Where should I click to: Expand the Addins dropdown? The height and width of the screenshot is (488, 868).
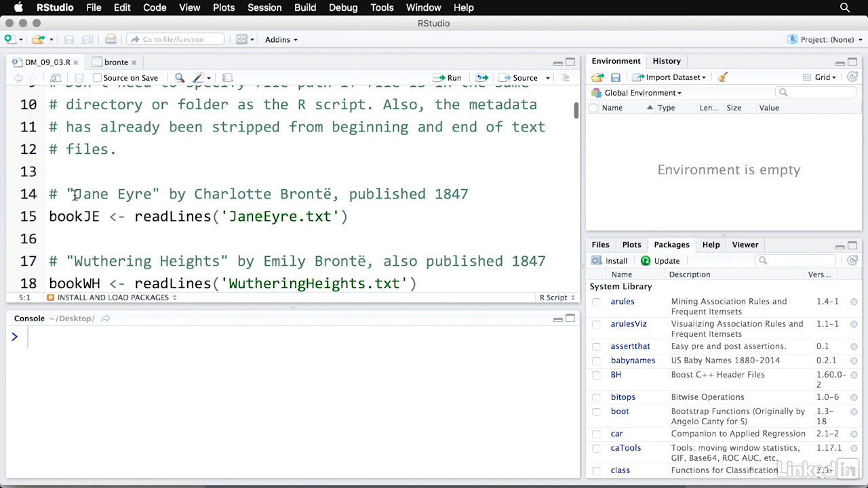281,39
